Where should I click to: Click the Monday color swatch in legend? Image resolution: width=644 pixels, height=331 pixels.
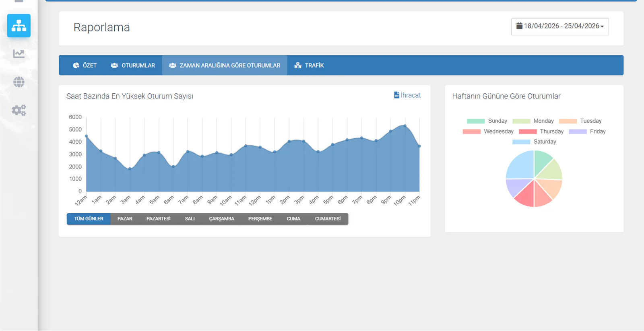[521, 121]
